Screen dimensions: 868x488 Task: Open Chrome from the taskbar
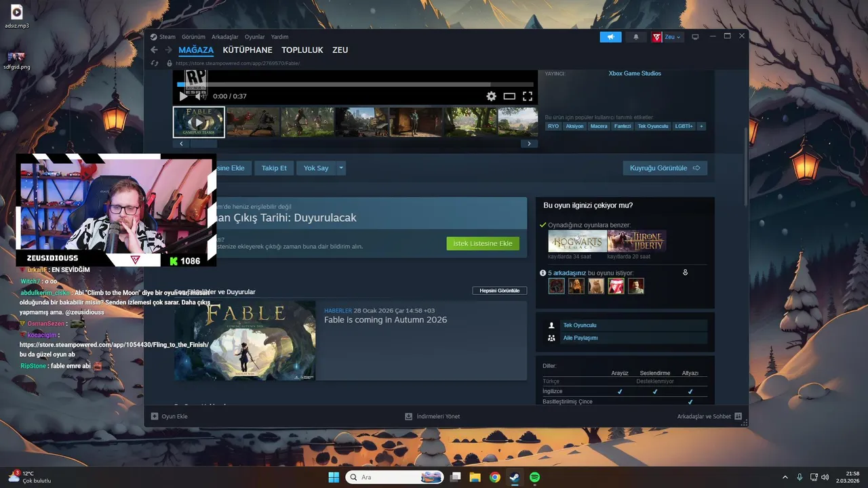tap(495, 477)
